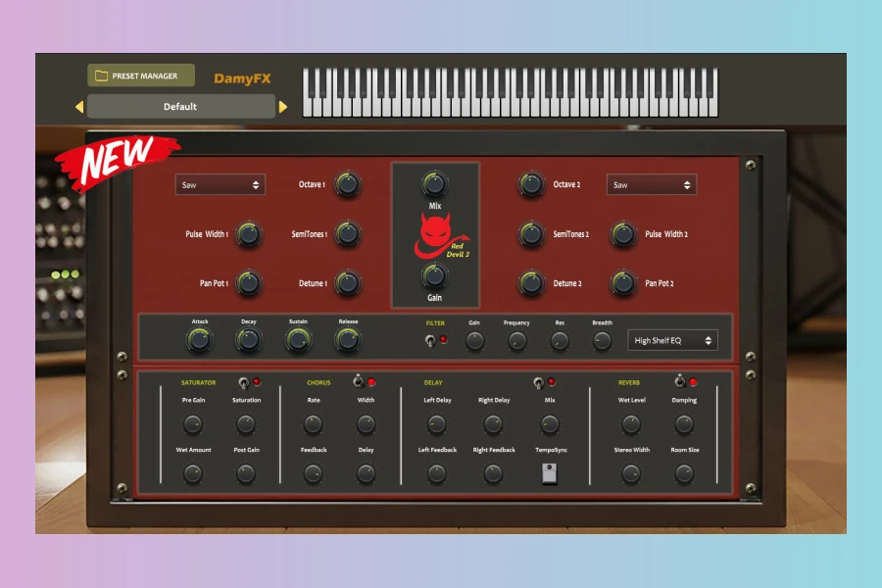This screenshot has height=588, width=882.
Task: Enable the Delay TempoSync switch
Action: click(x=548, y=473)
